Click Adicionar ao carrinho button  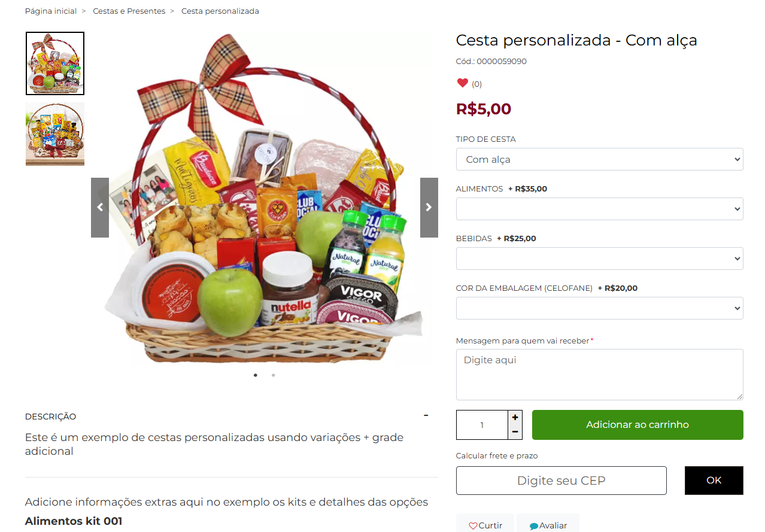pyautogui.click(x=637, y=425)
